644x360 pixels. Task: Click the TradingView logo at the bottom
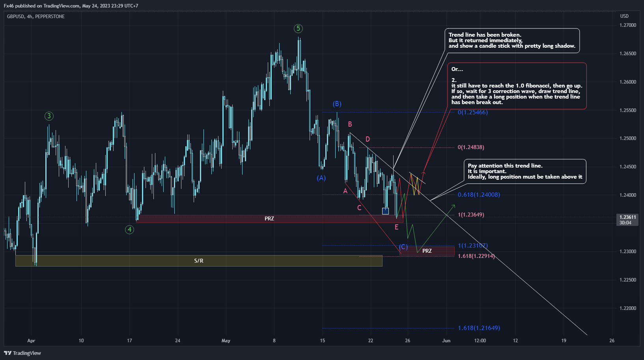coord(22,353)
